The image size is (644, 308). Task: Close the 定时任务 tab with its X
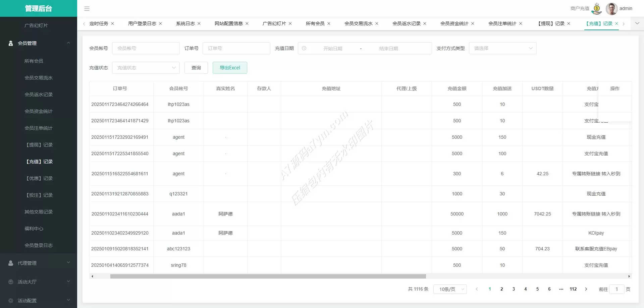(113, 23)
